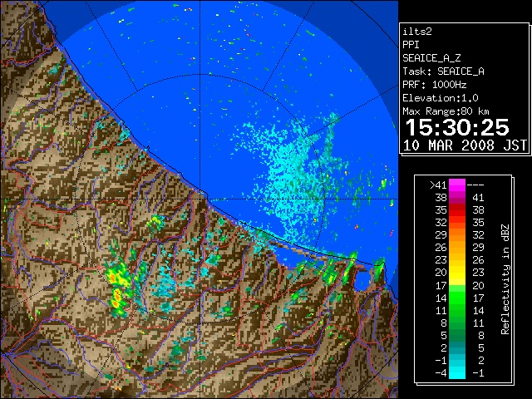This screenshot has width=532, height=399.
Task: Pick the magenta band of the reflectivity scale
Action: pos(457,185)
